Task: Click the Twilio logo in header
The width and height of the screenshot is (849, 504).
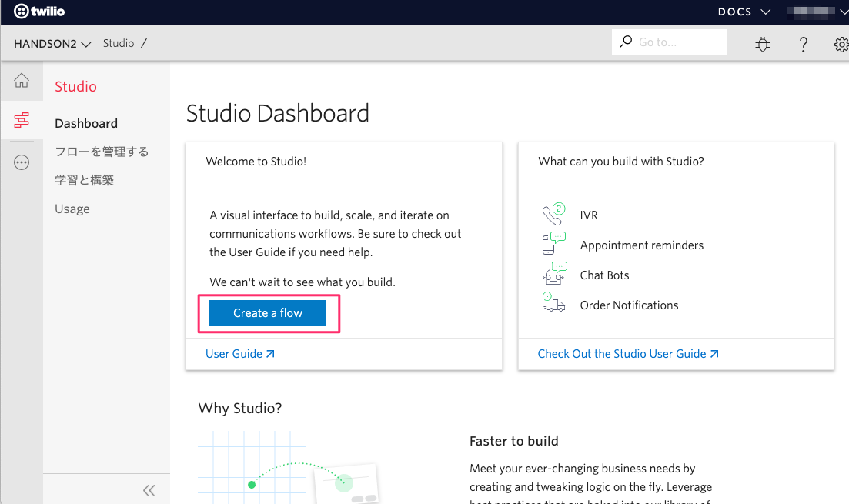Action: (x=39, y=12)
